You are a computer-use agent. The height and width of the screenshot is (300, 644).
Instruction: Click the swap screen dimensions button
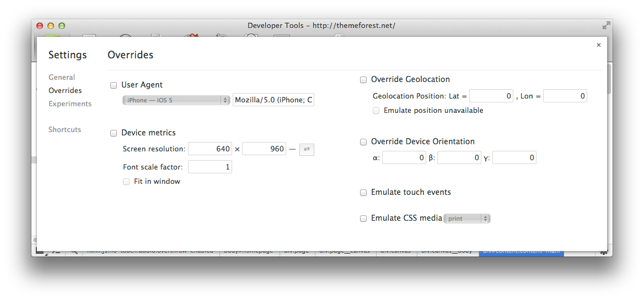pos(307,149)
